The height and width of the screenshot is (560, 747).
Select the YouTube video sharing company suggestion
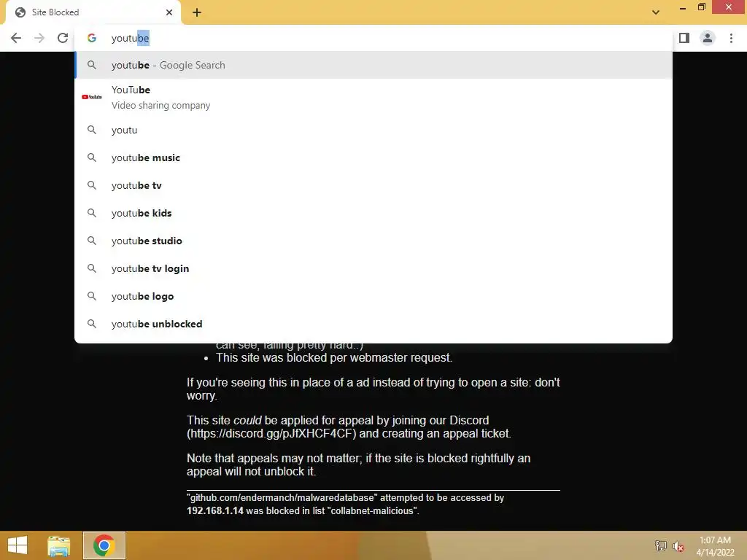pos(373,97)
